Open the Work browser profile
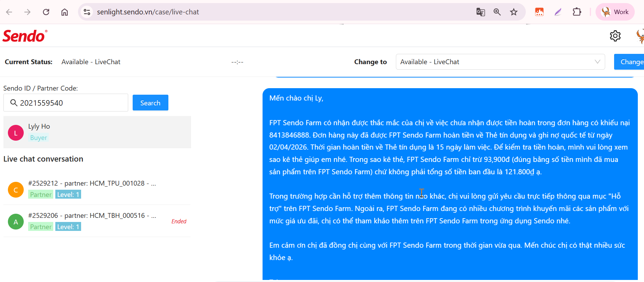This screenshot has height=282, width=644. click(x=615, y=12)
